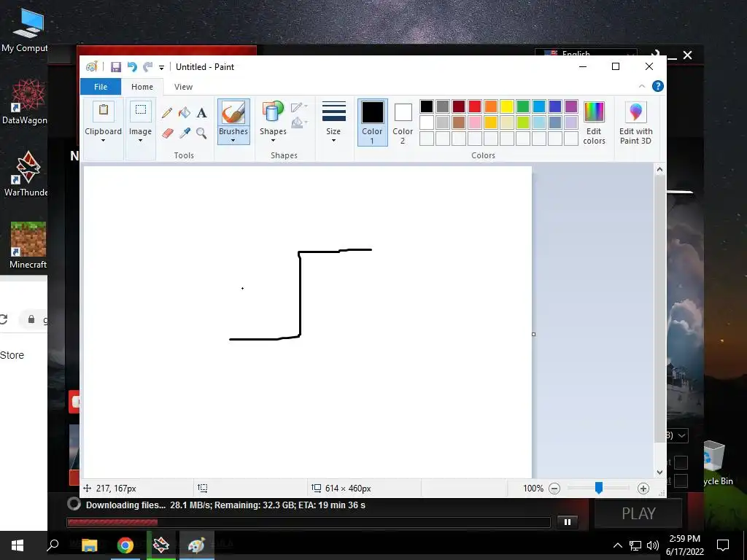This screenshot has height=560, width=747.
Task: Open the shape Fill dropdown
Action: 299,122
